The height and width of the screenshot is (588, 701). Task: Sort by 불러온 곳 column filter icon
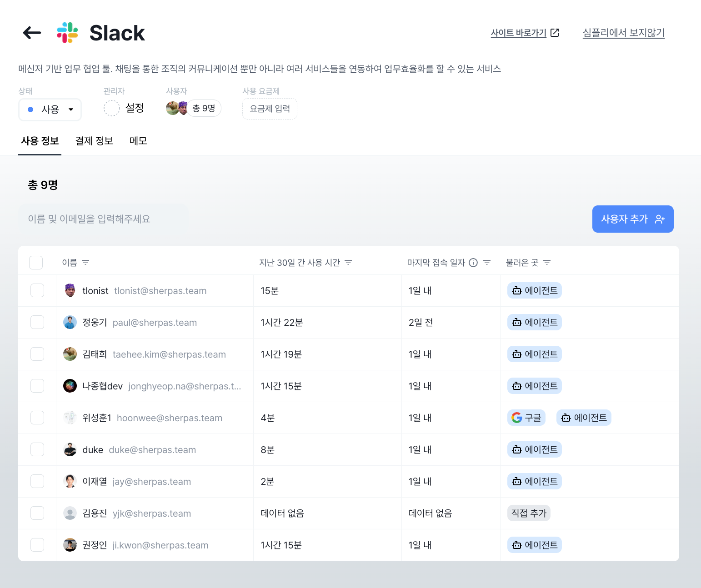point(547,263)
